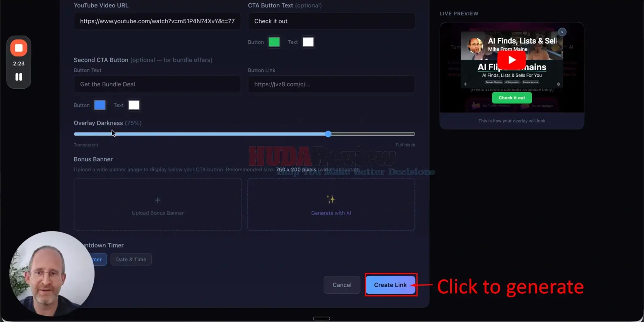Play the YouTube video in live preview
This screenshot has width=644, height=322.
click(x=512, y=60)
